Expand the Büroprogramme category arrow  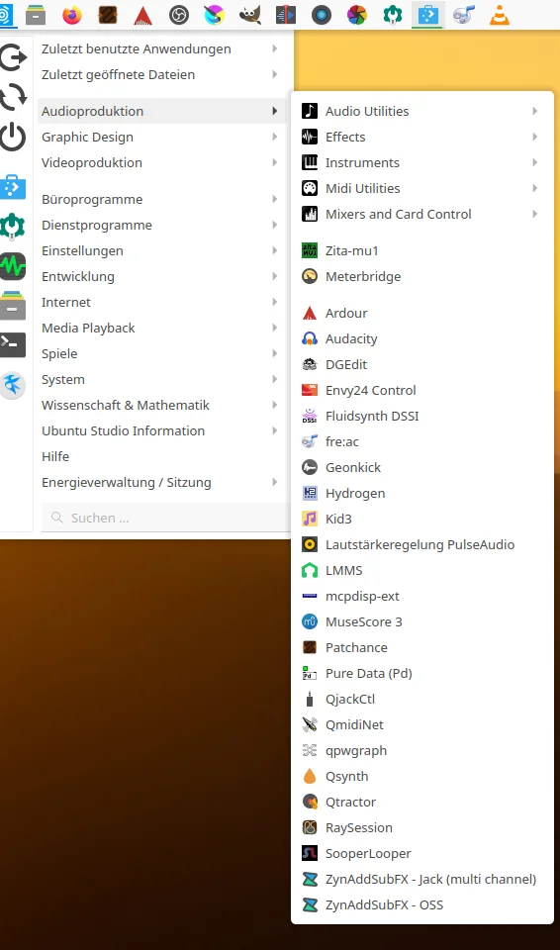[274, 199]
